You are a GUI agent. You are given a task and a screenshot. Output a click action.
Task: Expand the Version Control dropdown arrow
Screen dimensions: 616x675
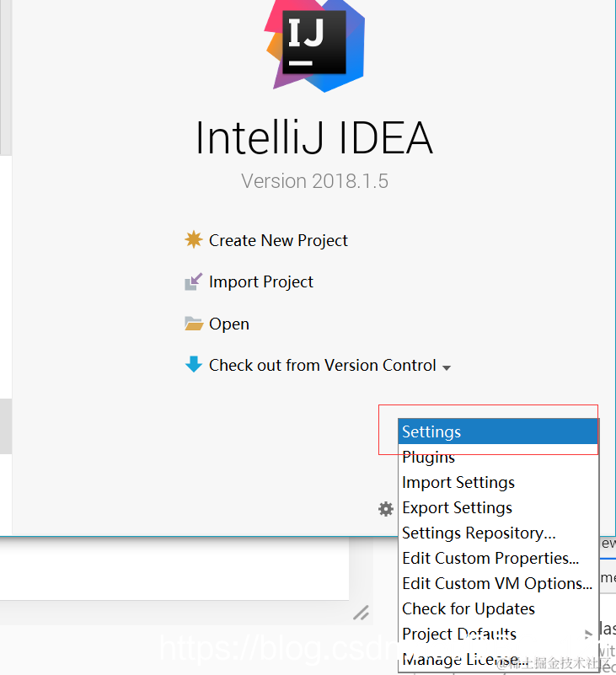coord(447,367)
